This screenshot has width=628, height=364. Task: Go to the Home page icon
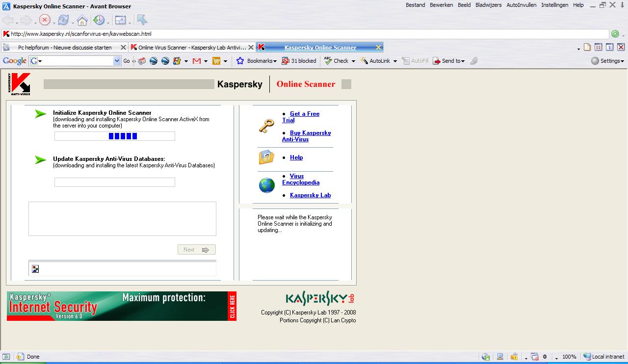(x=82, y=20)
